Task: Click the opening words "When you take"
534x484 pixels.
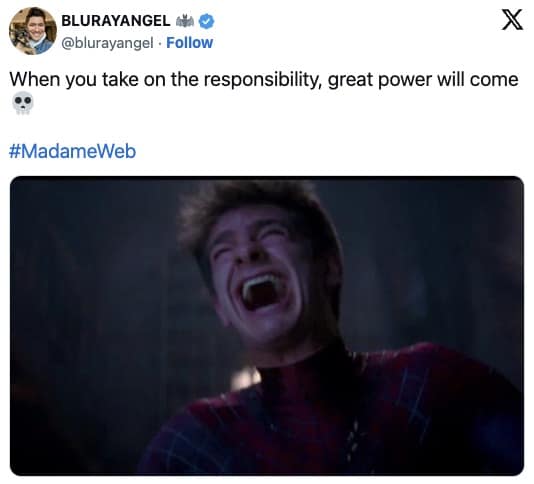Action: click(74, 80)
